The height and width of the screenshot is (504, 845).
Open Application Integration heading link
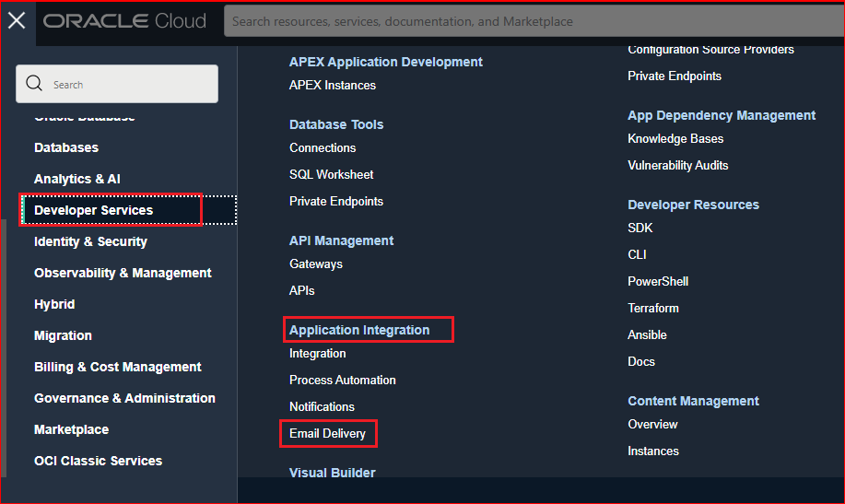coord(359,330)
